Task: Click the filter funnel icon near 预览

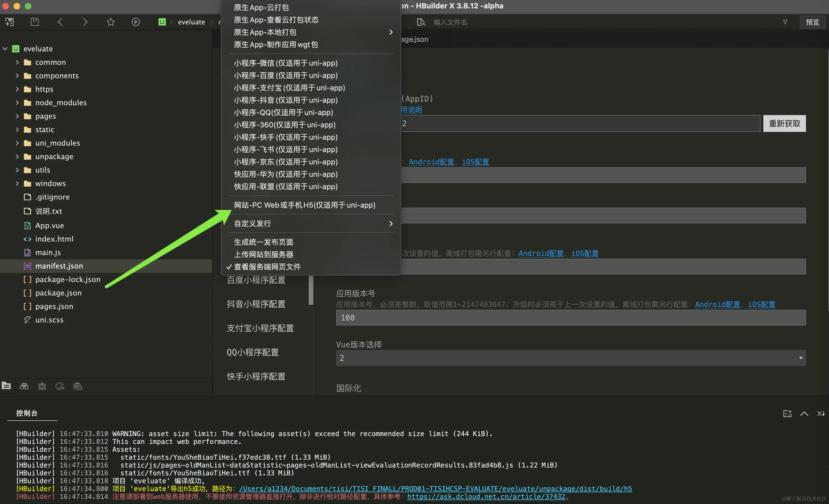Action: [x=785, y=22]
